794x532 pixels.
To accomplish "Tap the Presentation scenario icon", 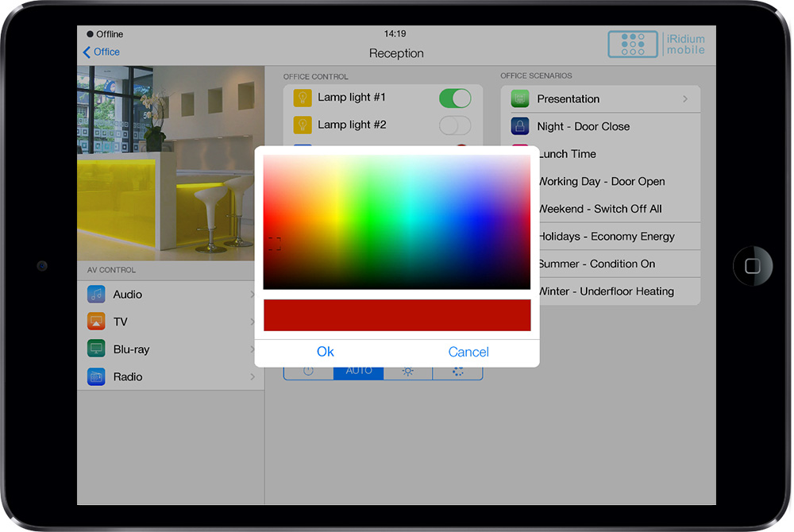I will 520,99.
